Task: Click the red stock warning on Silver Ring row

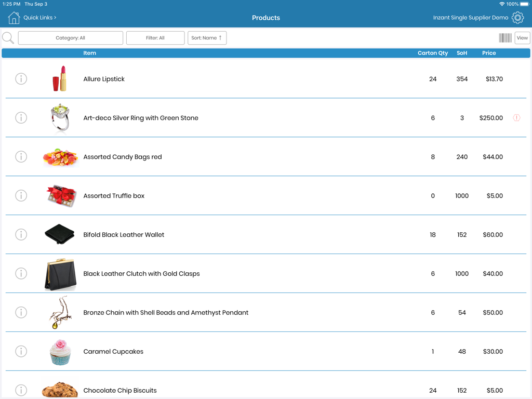Action: [x=516, y=117]
